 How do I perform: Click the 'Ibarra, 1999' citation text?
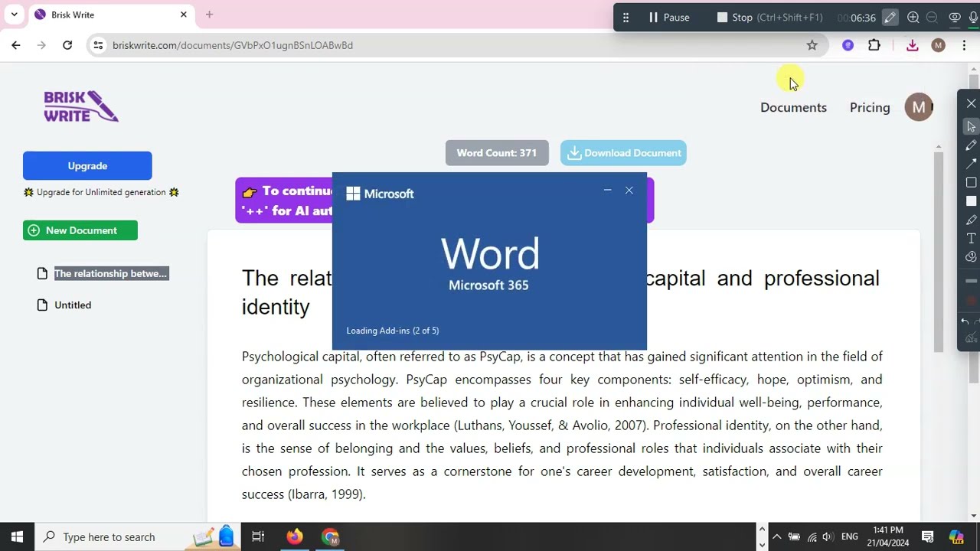click(325, 494)
